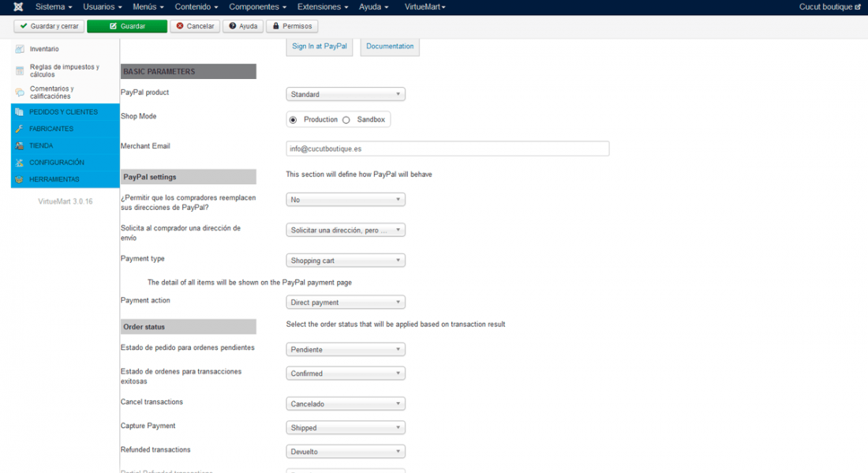Click the PayPal settings heading

click(x=189, y=177)
